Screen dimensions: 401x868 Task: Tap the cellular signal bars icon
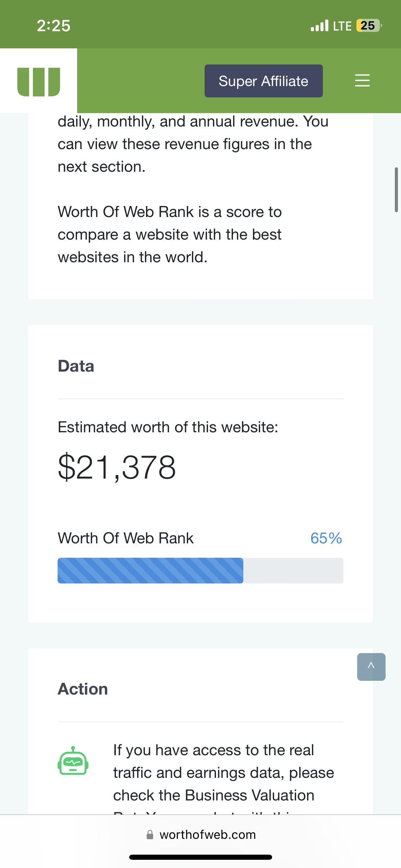pos(319,26)
